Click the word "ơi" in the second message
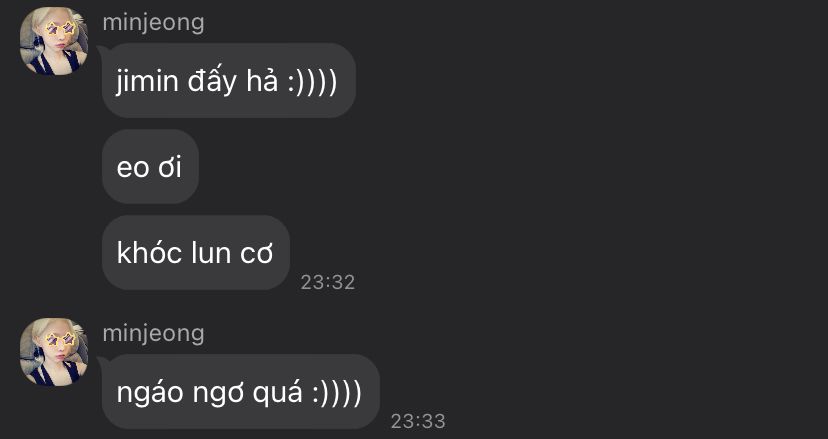This screenshot has width=828, height=439. point(170,169)
